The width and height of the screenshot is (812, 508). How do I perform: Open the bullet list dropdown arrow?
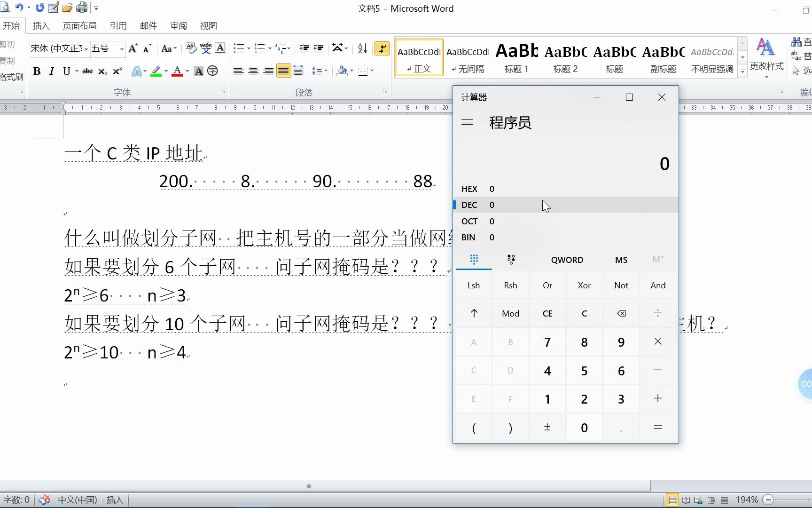pyautogui.click(x=249, y=48)
